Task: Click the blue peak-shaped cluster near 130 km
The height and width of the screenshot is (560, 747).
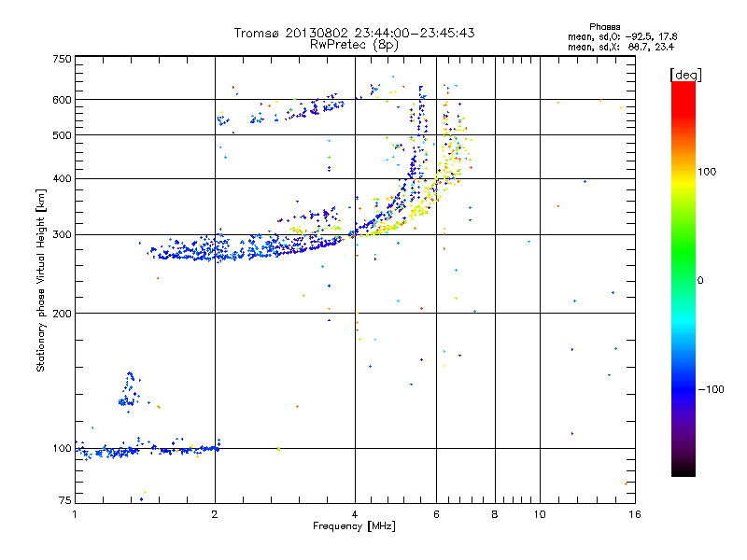Action: 129,390
